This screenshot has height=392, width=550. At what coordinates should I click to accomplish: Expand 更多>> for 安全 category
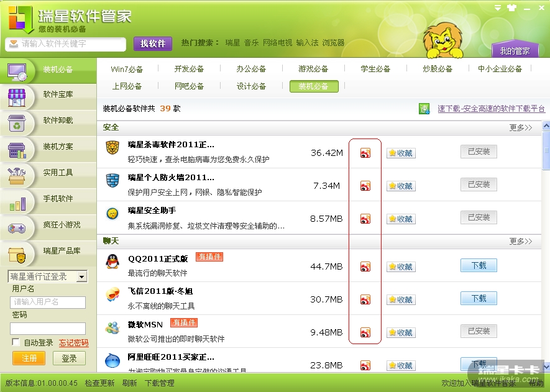point(521,127)
